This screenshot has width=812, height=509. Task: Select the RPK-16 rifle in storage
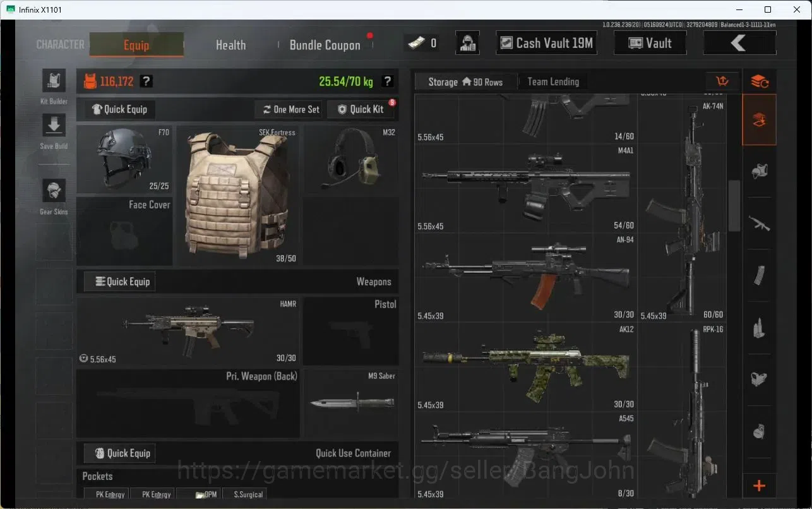[x=682, y=411]
